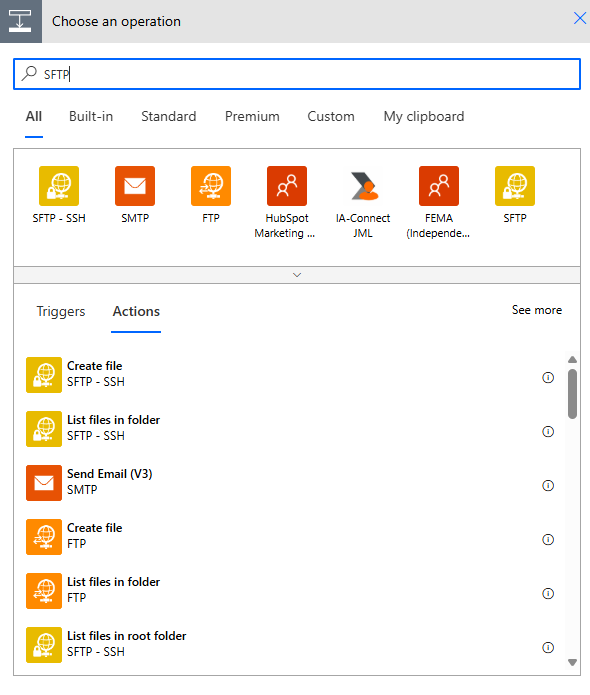This screenshot has width=590, height=695.
Task: Show info for Send Email (V3)
Action: click(x=548, y=485)
